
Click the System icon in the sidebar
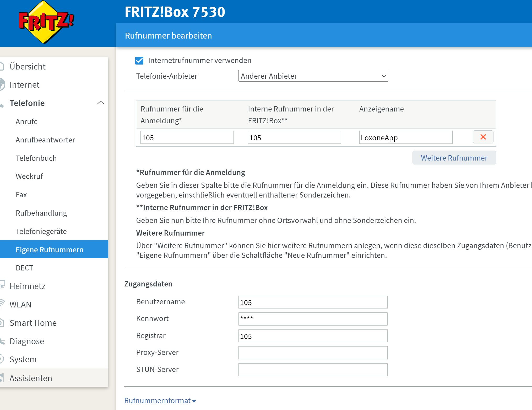2,359
